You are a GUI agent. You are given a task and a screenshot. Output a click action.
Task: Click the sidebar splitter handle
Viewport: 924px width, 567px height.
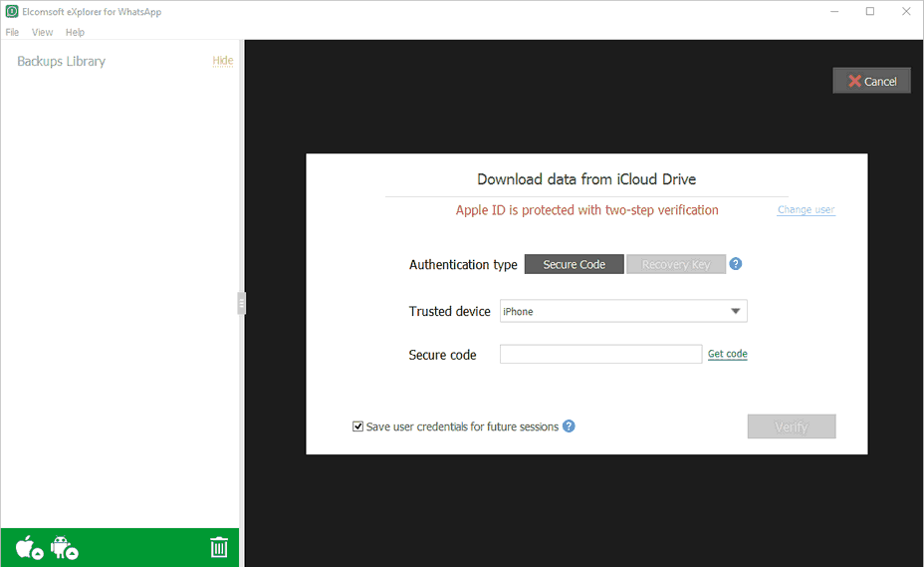coord(242,303)
